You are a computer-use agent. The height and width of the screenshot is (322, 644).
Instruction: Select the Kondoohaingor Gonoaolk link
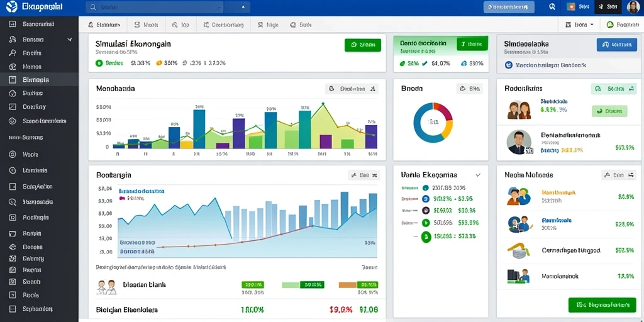(x=551, y=65)
